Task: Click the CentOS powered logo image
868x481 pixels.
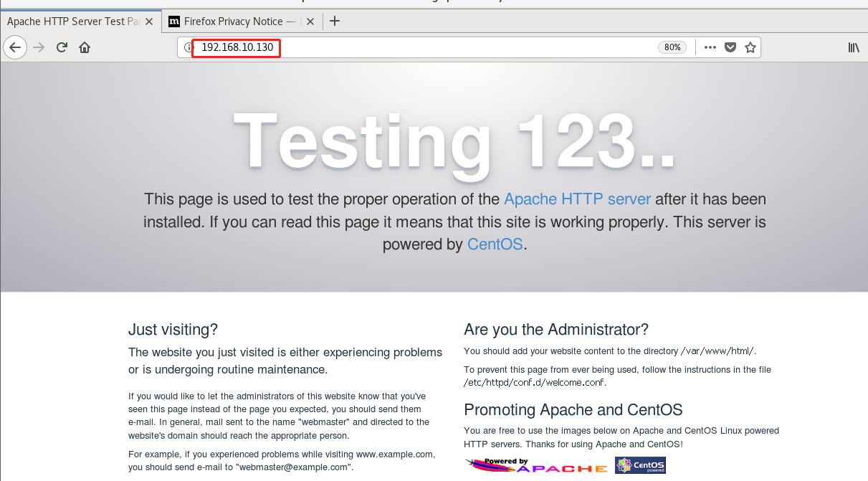Action: click(x=640, y=466)
